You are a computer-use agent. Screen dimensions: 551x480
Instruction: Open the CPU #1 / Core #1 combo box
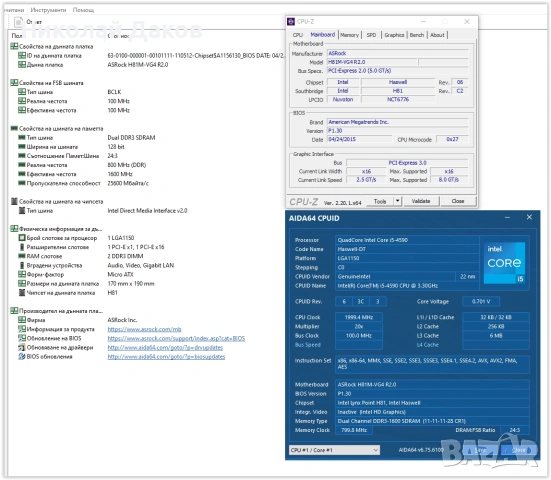(x=334, y=450)
